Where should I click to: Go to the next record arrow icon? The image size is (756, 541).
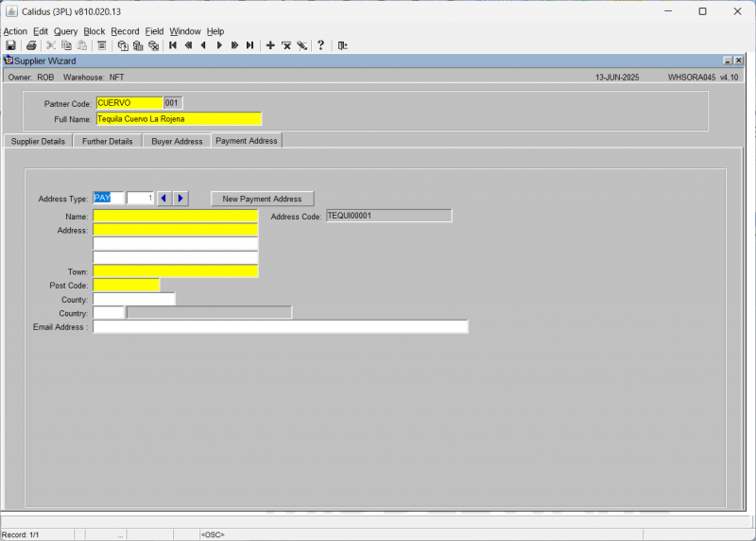219,45
